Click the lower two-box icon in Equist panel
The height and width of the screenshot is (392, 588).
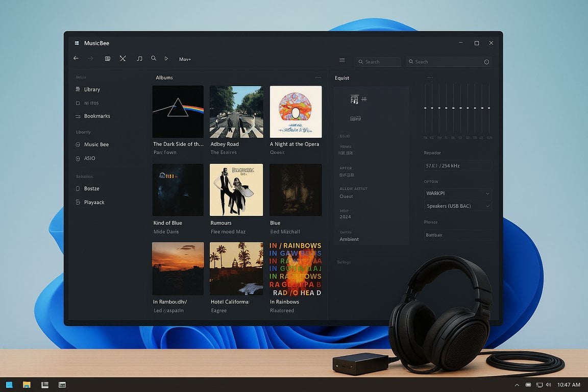click(x=355, y=118)
